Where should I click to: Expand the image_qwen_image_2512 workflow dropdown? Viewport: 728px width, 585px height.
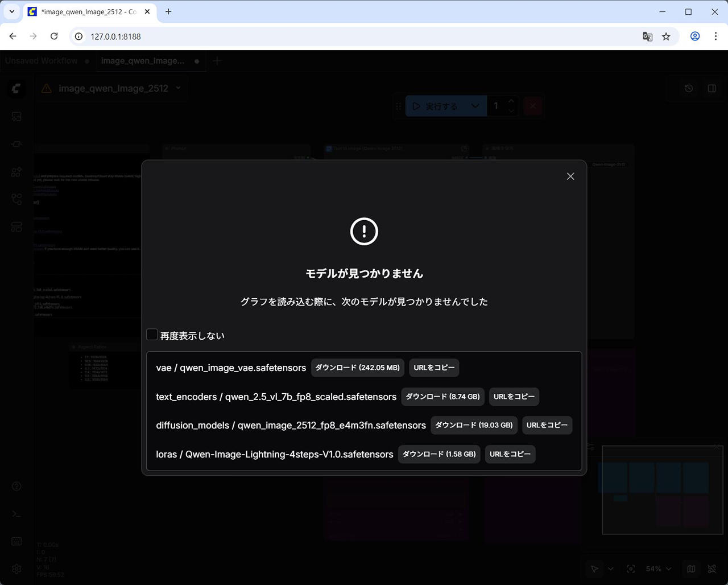click(x=178, y=88)
